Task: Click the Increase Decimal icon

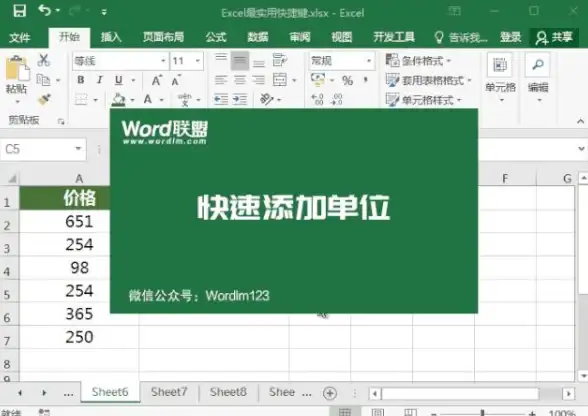Action: (x=317, y=99)
